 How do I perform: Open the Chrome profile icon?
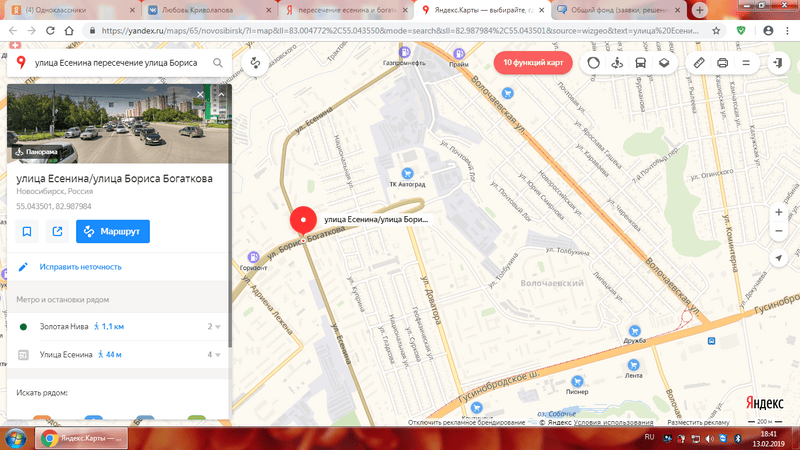[768, 31]
